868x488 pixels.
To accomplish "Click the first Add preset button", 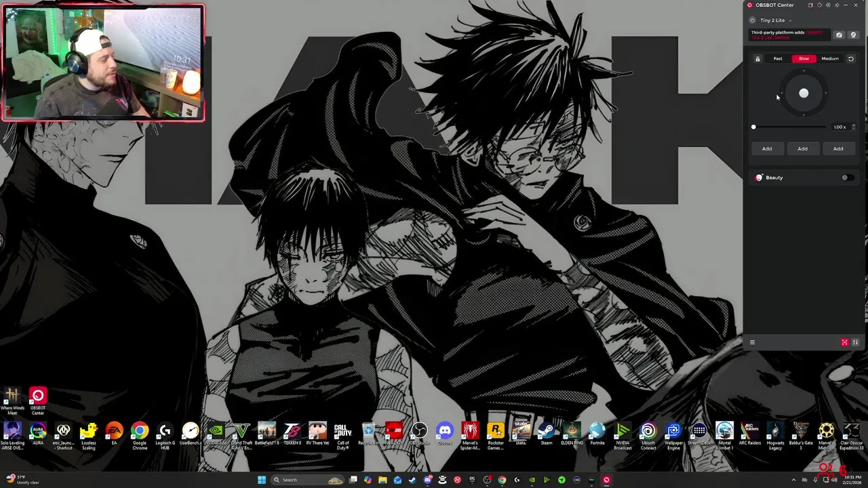I will [x=767, y=148].
